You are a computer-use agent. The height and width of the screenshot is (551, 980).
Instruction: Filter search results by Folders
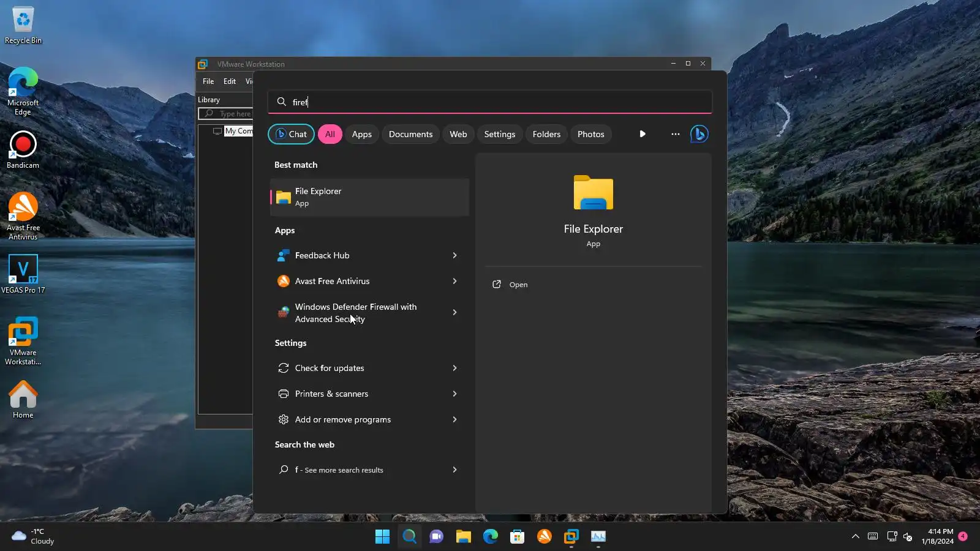pyautogui.click(x=546, y=134)
